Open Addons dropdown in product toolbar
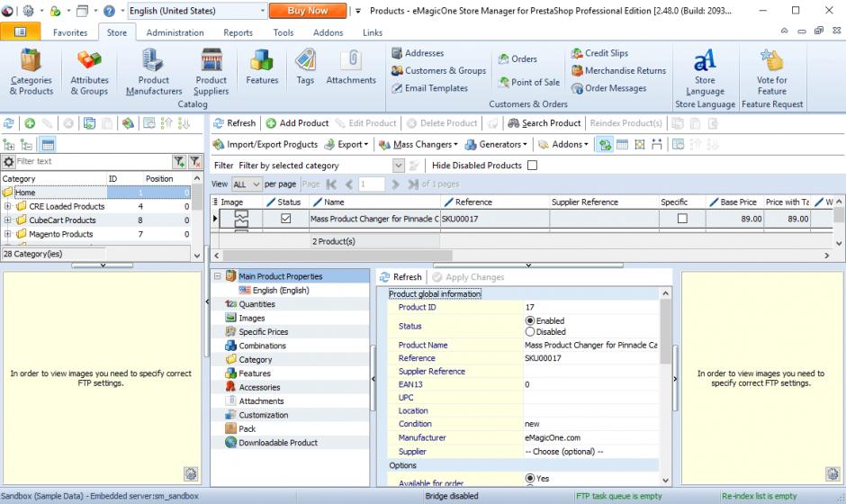Screen dimensions: 846x504 pyautogui.click(x=563, y=145)
